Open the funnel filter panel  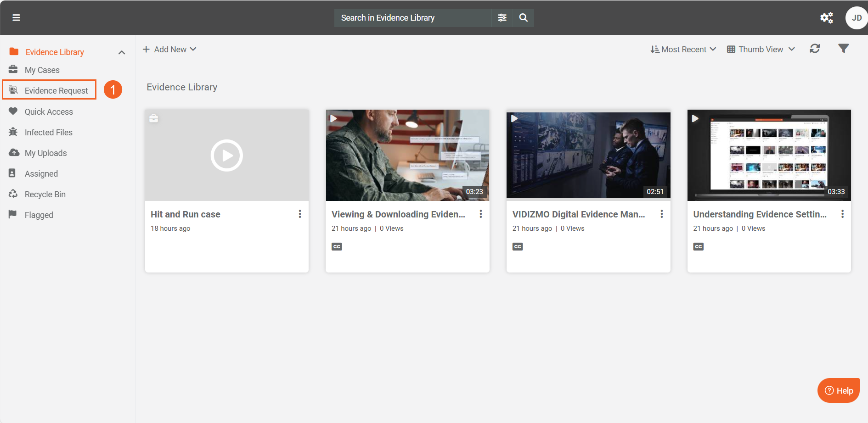843,49
